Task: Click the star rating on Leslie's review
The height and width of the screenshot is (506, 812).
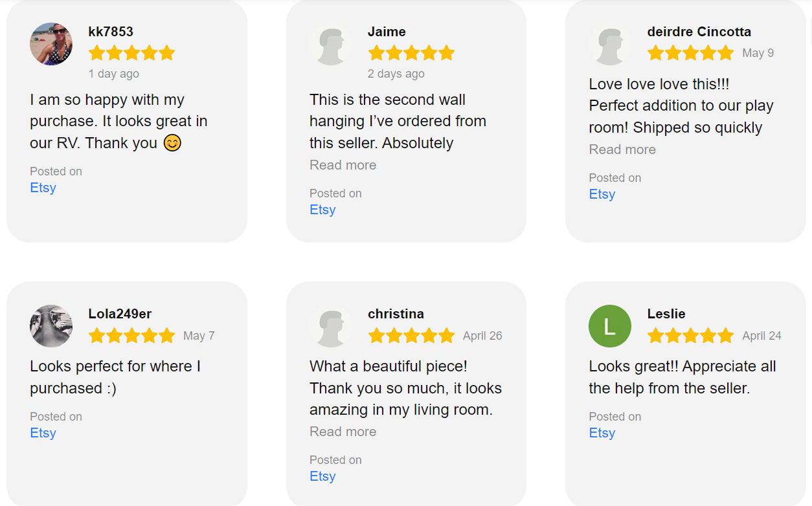Action: tap(690, 335)
